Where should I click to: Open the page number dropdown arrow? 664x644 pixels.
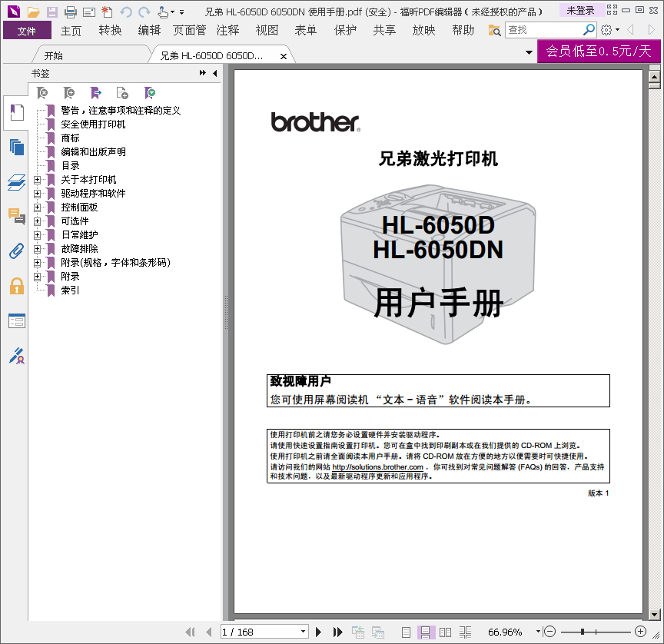304,631
